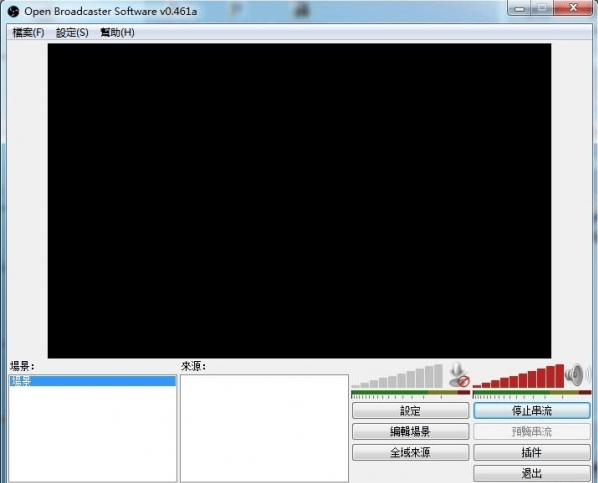Click the 全域來源 button
Screen dimensions: 598x483
410,452
